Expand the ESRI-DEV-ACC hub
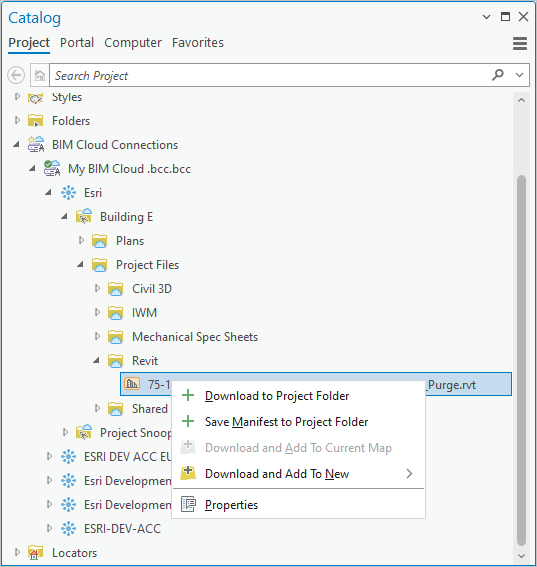537x567 pixels. tap(49, 528)
